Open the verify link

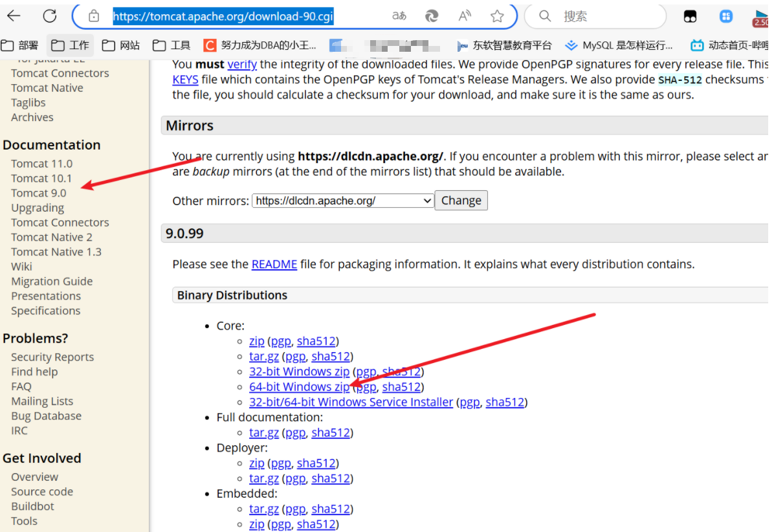point(242,64)
